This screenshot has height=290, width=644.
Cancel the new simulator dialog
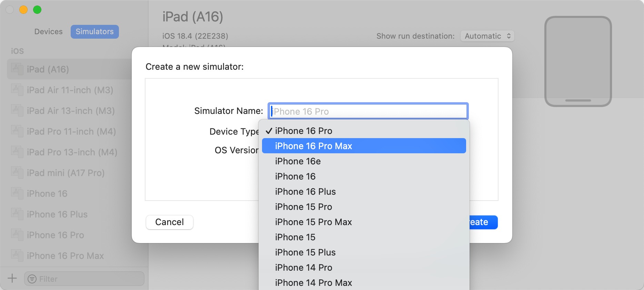pyautogui.click(x=169, y=222)
